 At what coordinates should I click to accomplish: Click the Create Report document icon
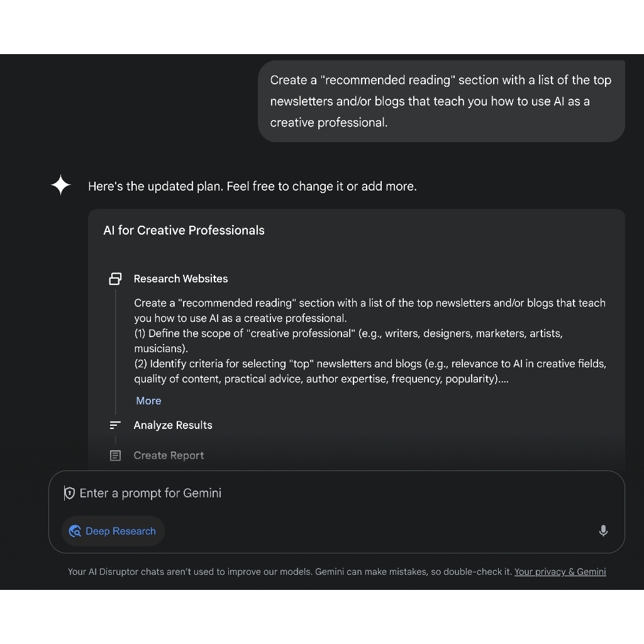115,455
